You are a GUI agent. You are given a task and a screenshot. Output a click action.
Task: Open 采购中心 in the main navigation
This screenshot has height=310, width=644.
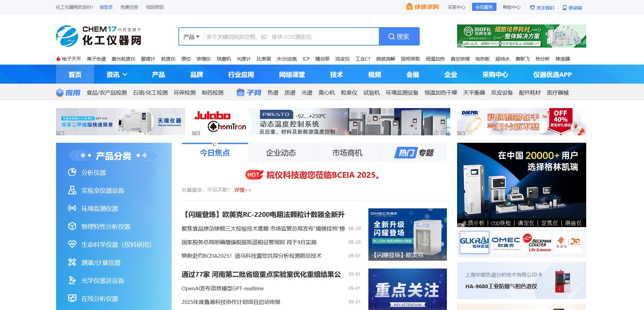(495, 74)
